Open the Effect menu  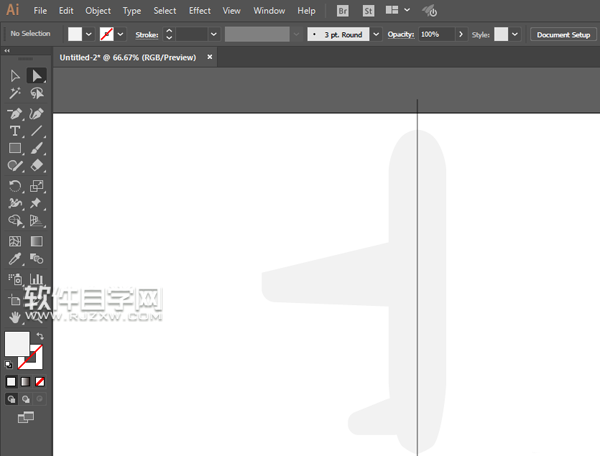click(200, 11)
